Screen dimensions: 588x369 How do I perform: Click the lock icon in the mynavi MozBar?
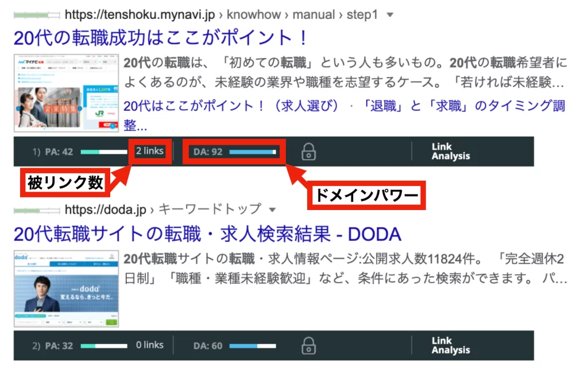[x=309, y=152]
